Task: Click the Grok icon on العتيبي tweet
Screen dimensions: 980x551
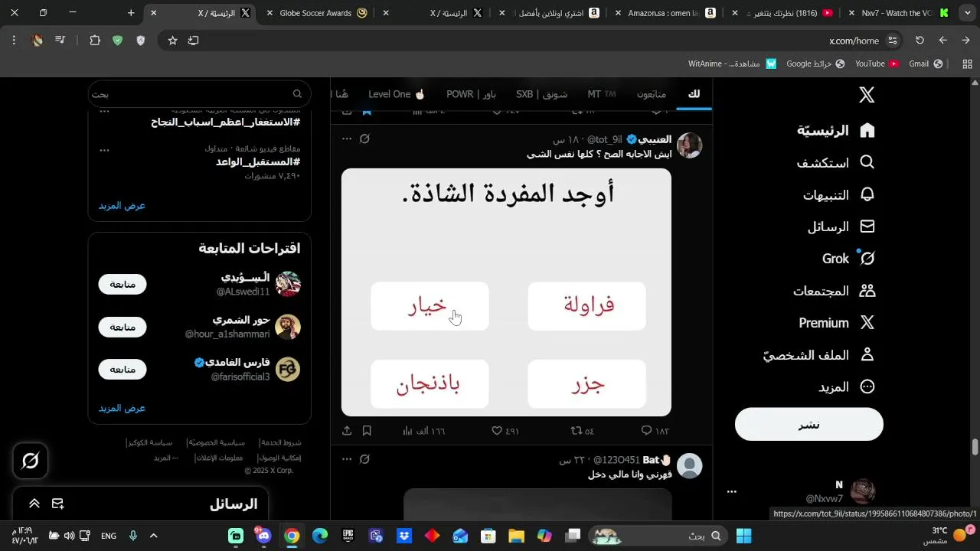Action: click(364, 139)
